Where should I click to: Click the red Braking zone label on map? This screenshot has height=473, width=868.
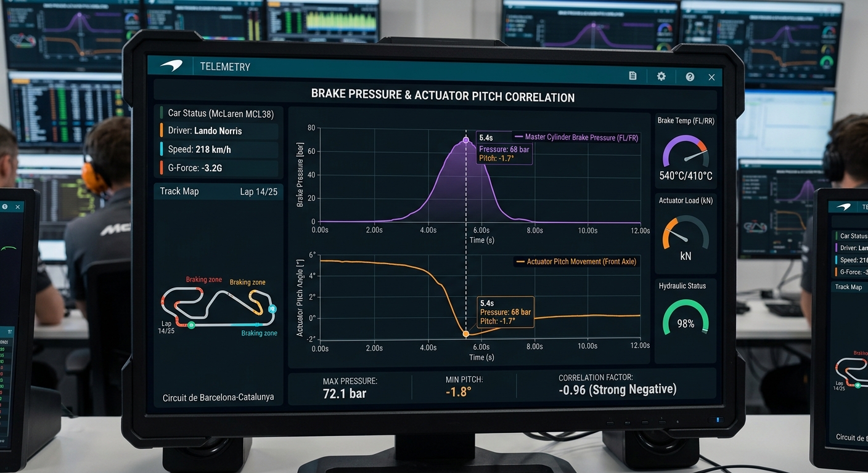pos(204,280)
